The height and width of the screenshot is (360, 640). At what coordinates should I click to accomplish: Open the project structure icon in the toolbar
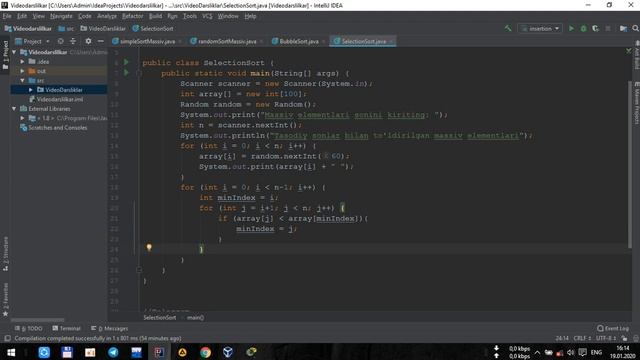click(x=623, y=29)
